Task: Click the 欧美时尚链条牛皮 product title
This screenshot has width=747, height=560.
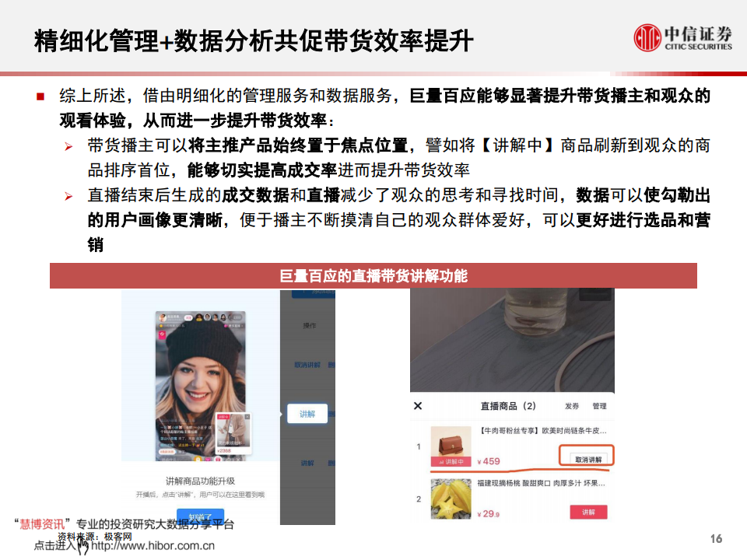Action: pos(542,431)
